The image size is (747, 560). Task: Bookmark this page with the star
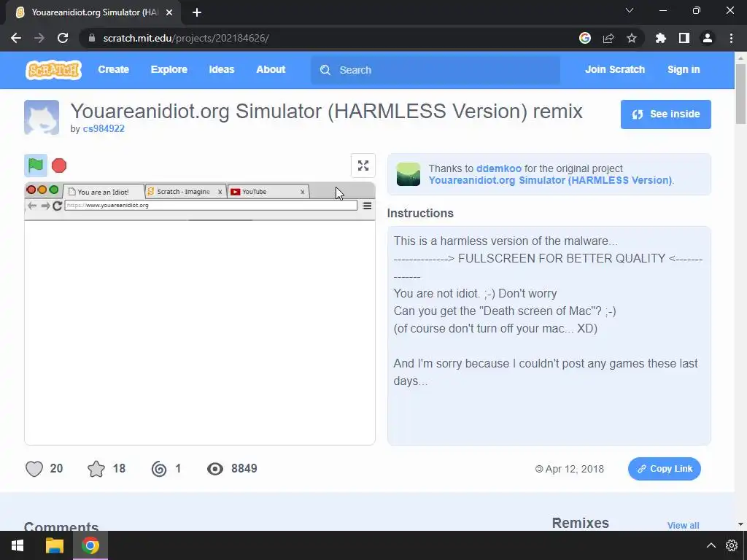632,38
